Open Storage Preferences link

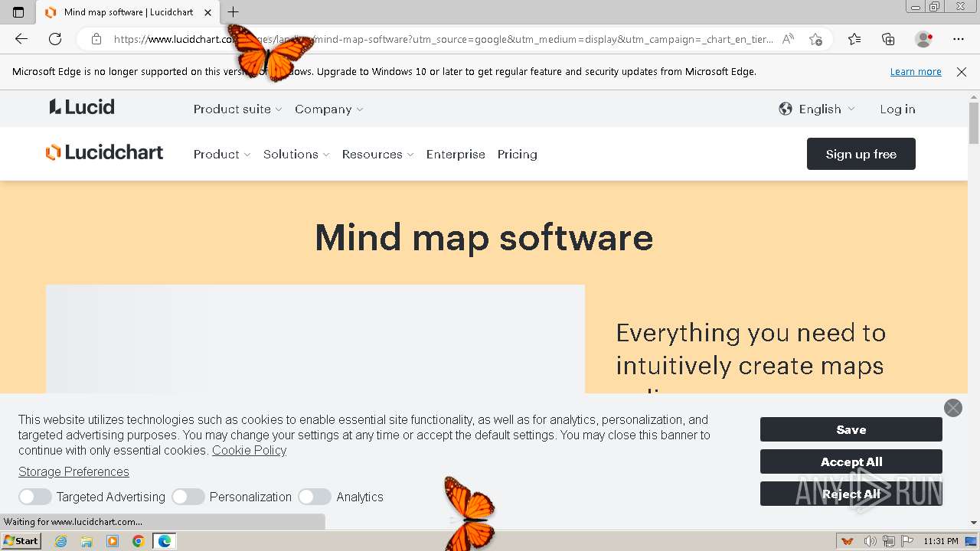73,471
